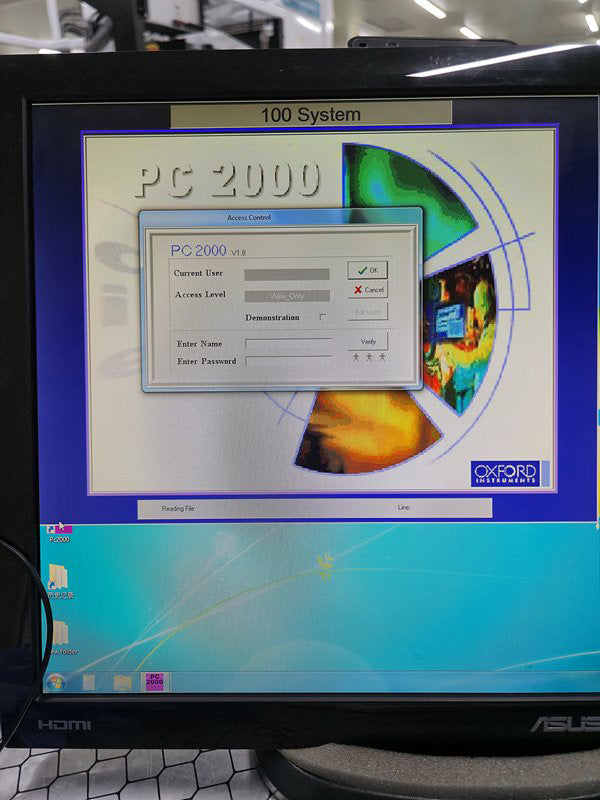Click the OK button in Access Control

click(x=367, y=270)
